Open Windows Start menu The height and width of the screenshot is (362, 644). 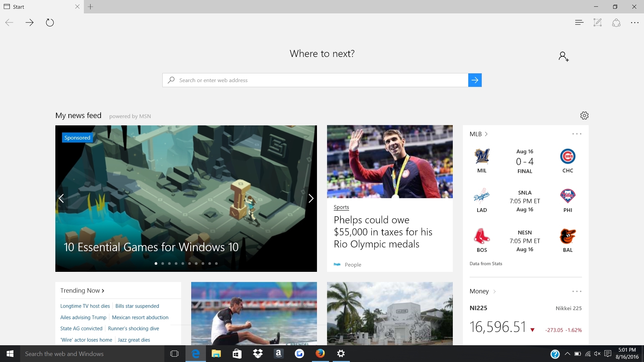10,354
